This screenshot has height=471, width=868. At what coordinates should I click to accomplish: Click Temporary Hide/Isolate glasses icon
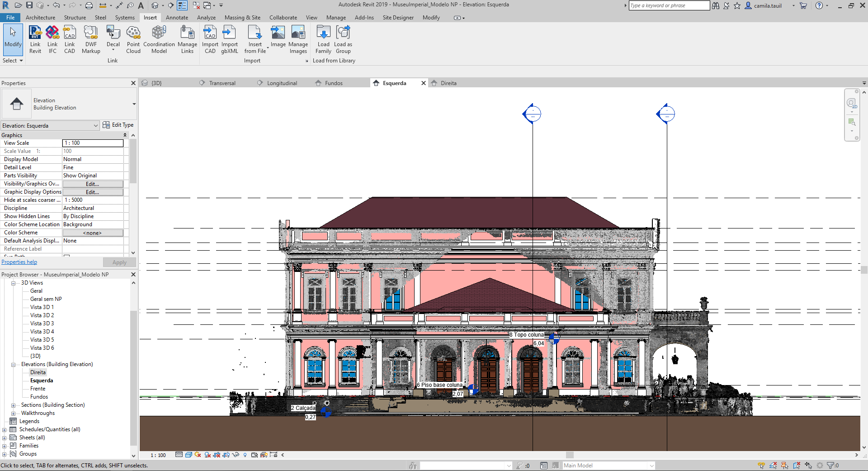[236, 455]
